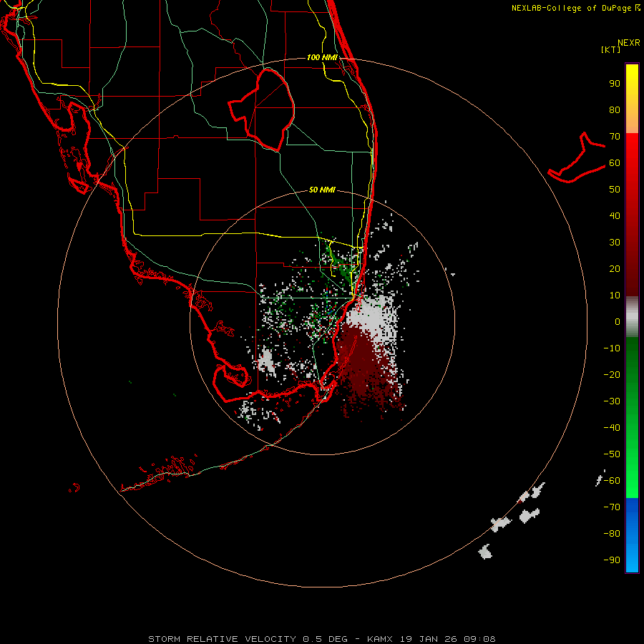Viewport: 644px width, 644px height.
Task: Click the -50 value on velocity scale
Action: [x=612, y=454]
